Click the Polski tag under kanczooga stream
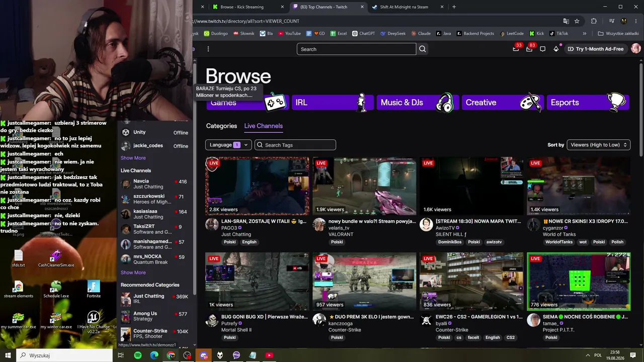Viewport: 644px width, 362px height. pyautogui.click(x=337, y=337)
